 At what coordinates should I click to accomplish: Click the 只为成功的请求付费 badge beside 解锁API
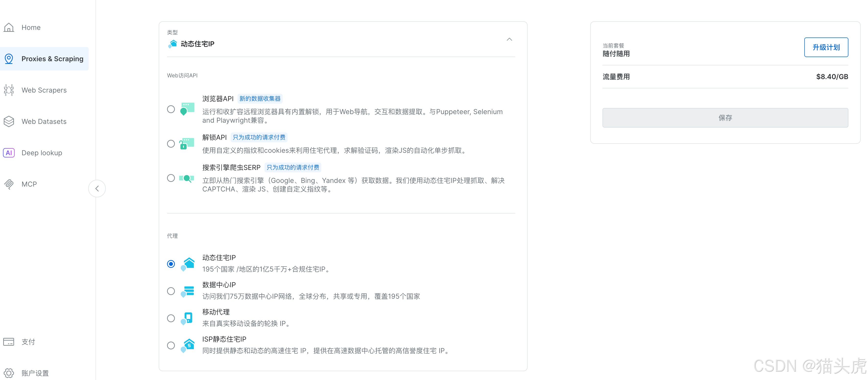259,137
